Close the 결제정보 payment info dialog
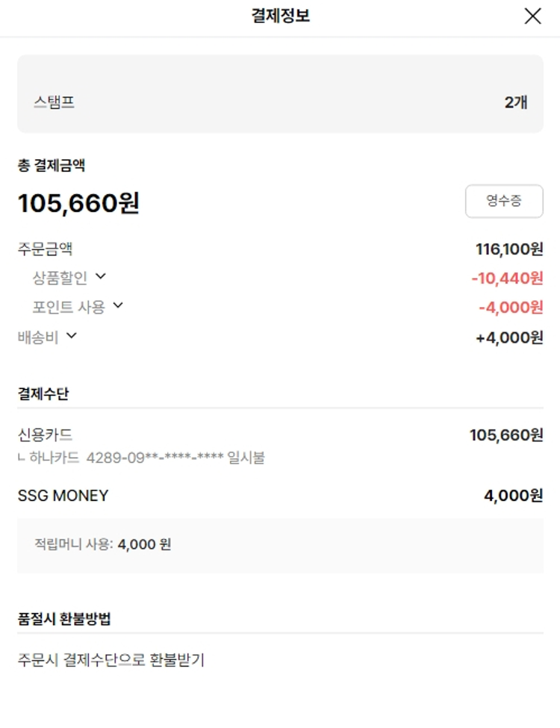This screenshot has width=560, height=728. 532,16
